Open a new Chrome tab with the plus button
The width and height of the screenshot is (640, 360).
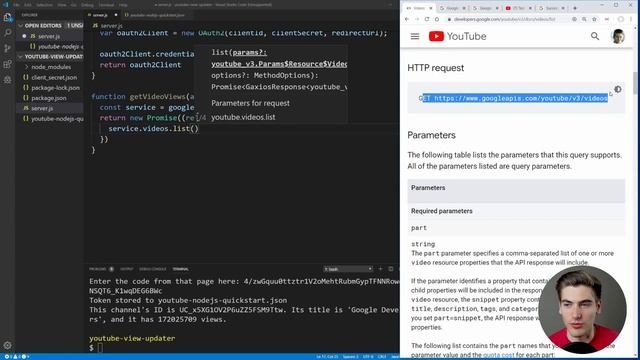click(x=575, y=8)
